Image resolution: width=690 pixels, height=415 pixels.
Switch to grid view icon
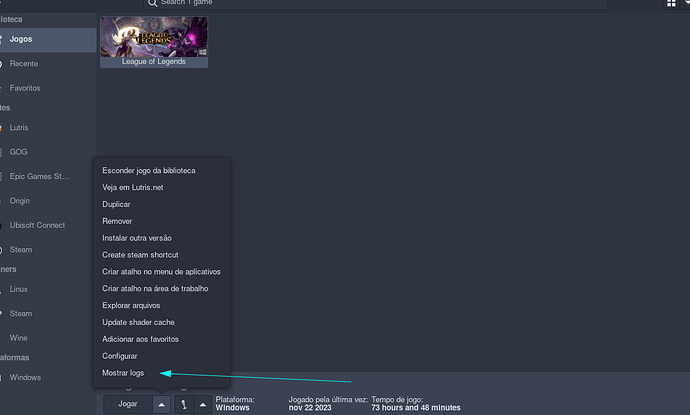click(x=671, y=4)
